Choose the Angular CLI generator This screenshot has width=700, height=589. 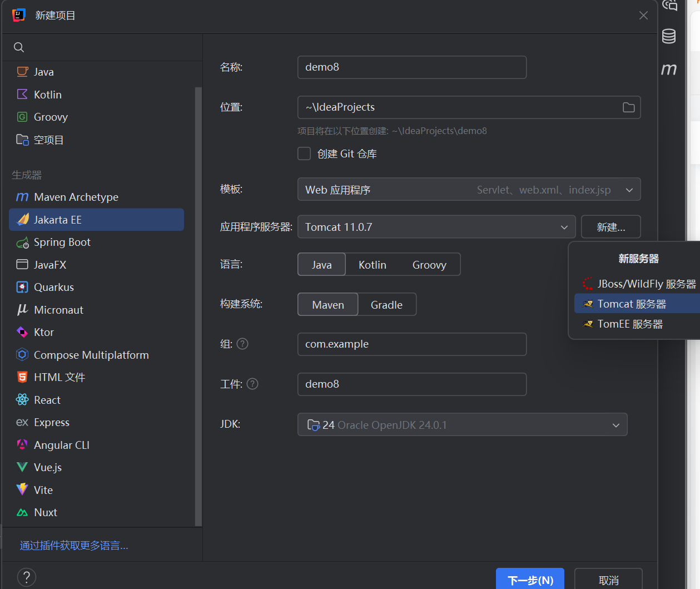point(96,445)
